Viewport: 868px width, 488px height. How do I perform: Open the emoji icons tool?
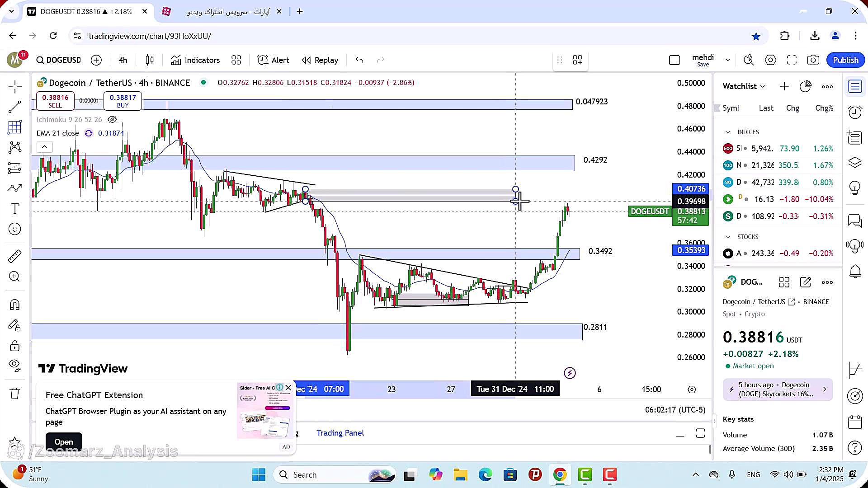[14, 229]
